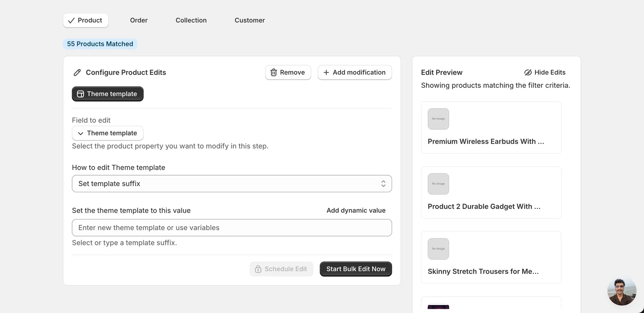Click the dark Theme template step chip
Screen dimensions: 644x313
[x=107, y=94]
